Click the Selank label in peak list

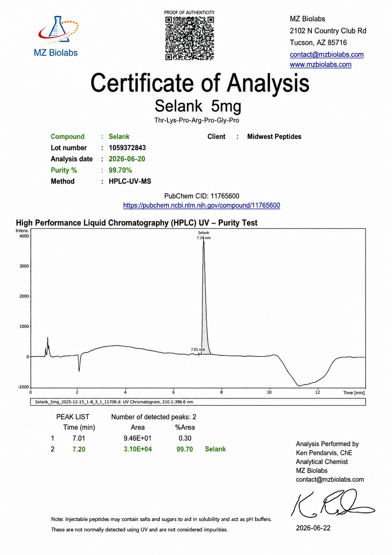[215, 449]
